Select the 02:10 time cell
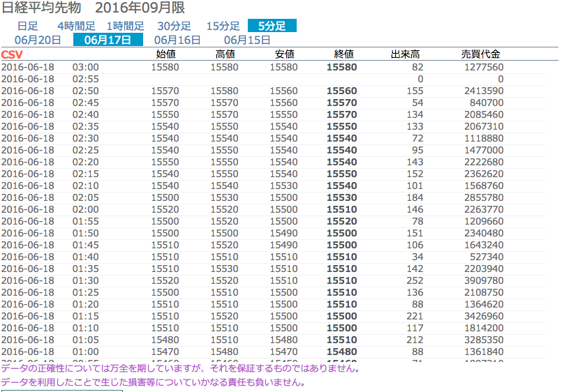The width and height of the screenshot is (571, 392). point(86,186)
